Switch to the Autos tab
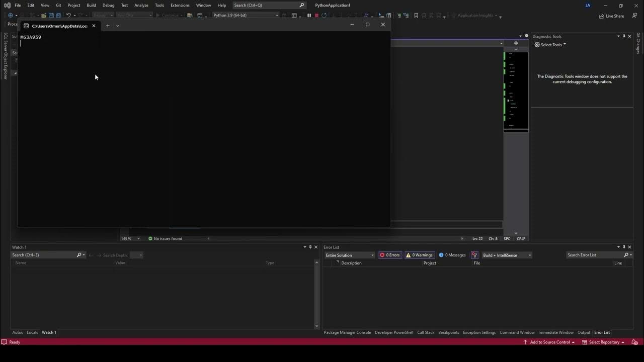Viewport: 644px width, 362px height. coord(18,332)
